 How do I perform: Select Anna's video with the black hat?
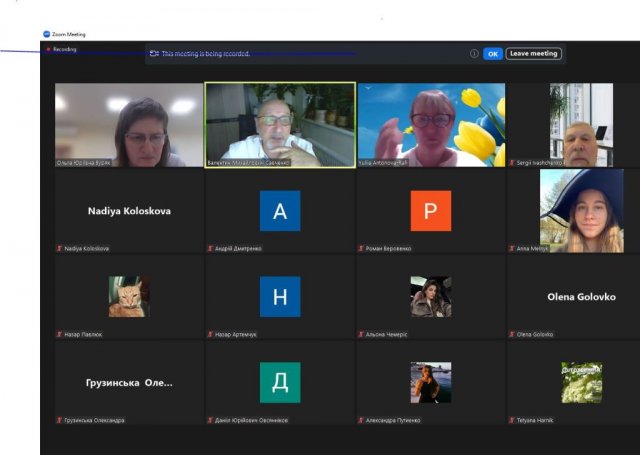(574, 210)
